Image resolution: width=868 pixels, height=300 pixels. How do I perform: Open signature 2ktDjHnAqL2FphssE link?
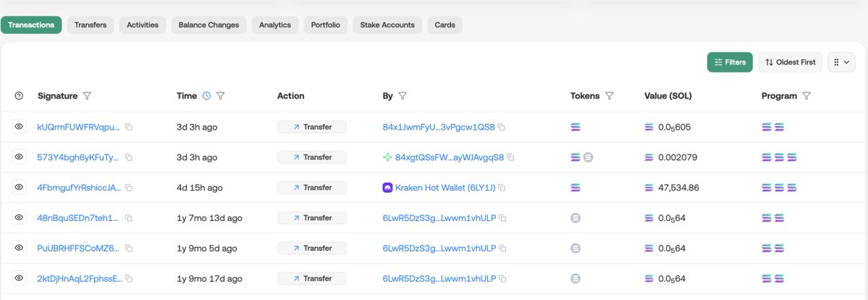coord(80,278)
